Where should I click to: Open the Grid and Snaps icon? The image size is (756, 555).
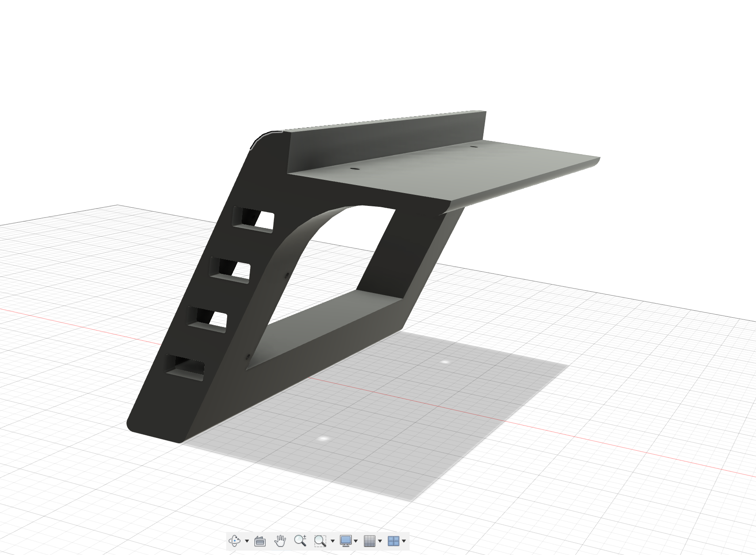click(x=369, y=540)
